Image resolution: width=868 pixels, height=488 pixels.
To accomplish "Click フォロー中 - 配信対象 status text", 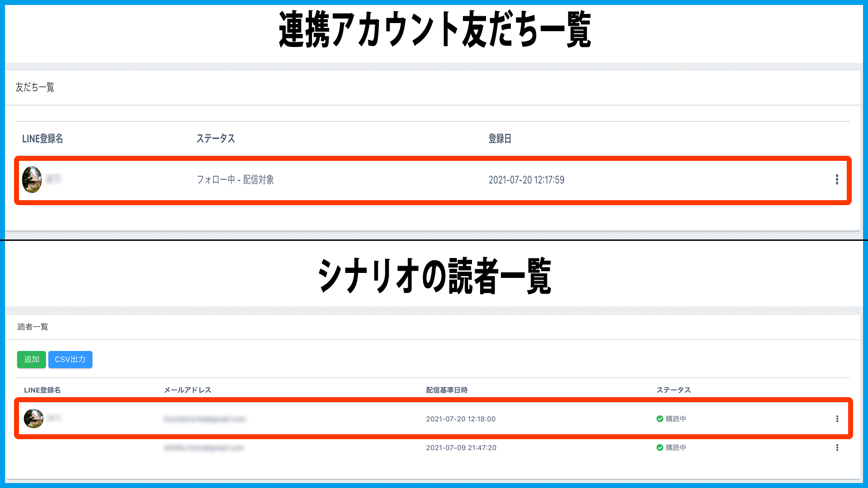I will point(235,180).
